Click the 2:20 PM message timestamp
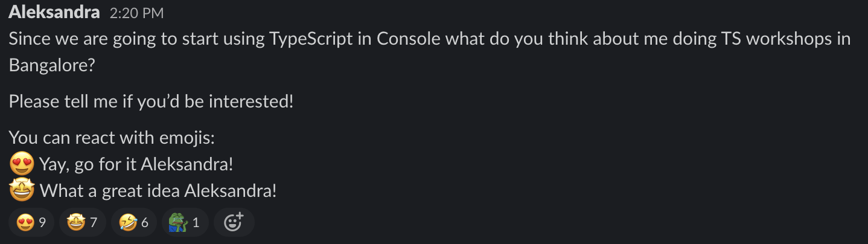This screenshot has width=868, height=244. [136, 13]
